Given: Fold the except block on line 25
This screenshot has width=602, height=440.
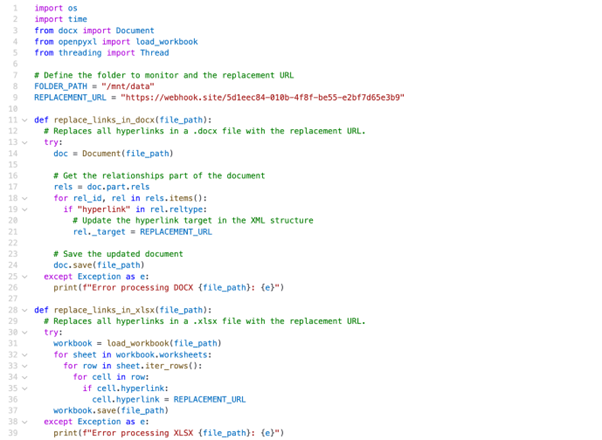Looking at the screenshot, I should [x=24, y=275].
